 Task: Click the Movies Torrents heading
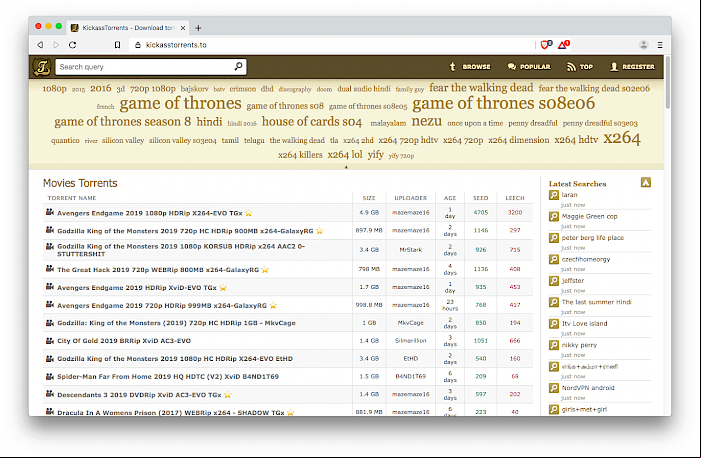[80, 183]
